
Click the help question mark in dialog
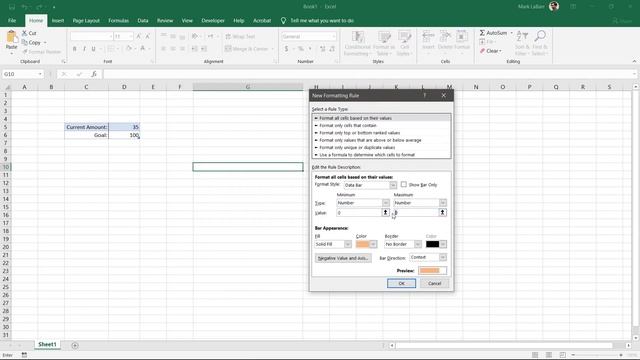pyautogui.click(x=424, y=96)
